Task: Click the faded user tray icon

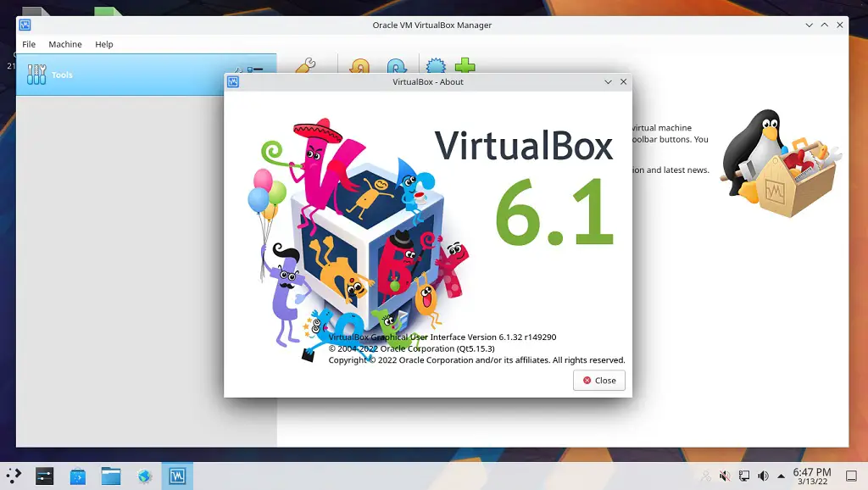Action: (x=705, y=476)
